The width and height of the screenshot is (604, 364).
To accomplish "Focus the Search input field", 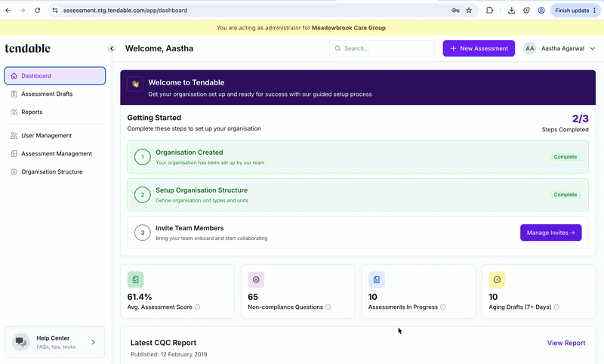I will pos(382,48).
